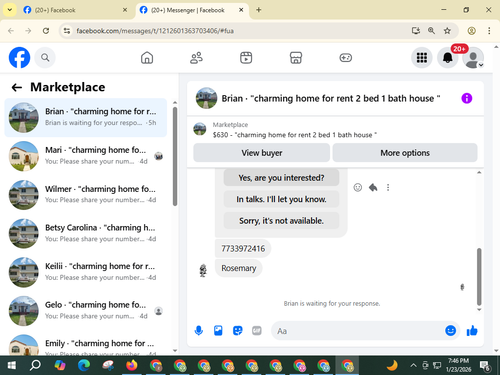Open Chrome three-dot menu
500x375 pixels.
489,31
